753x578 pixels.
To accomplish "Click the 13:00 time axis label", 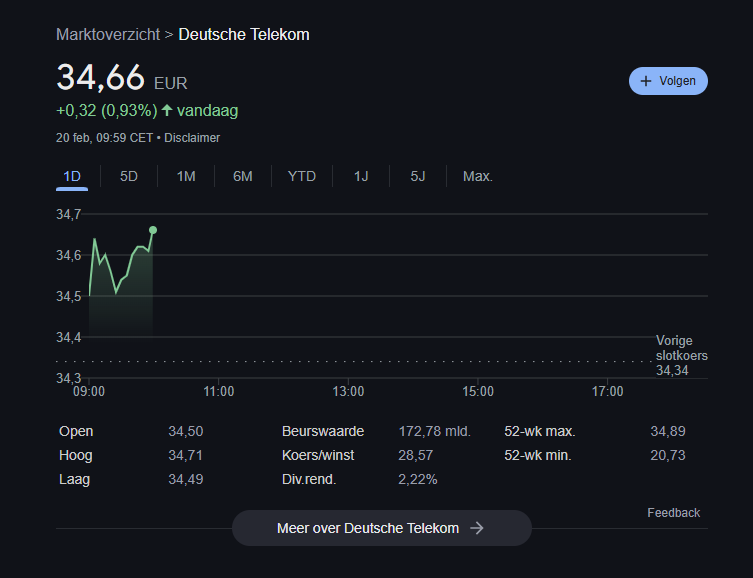I will [x=349, y=392].
